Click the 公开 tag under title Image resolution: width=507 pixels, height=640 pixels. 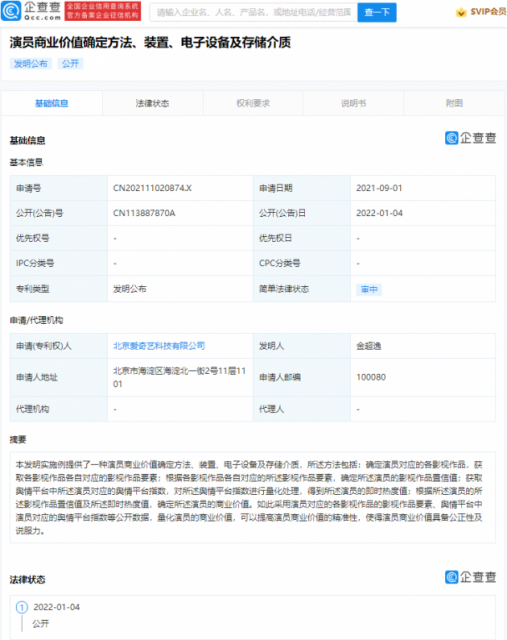70,64
